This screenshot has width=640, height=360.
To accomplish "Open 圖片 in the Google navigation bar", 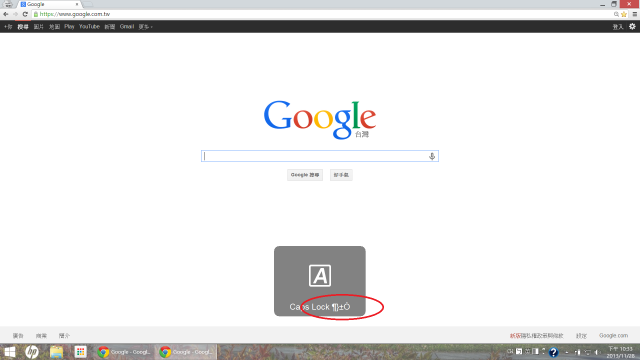I will (39, 27).
